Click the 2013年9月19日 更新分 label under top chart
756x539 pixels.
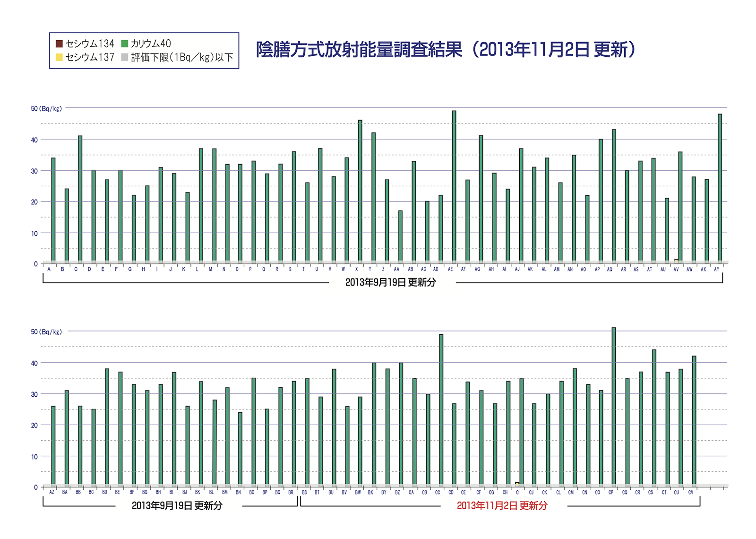tap(391, 282)
